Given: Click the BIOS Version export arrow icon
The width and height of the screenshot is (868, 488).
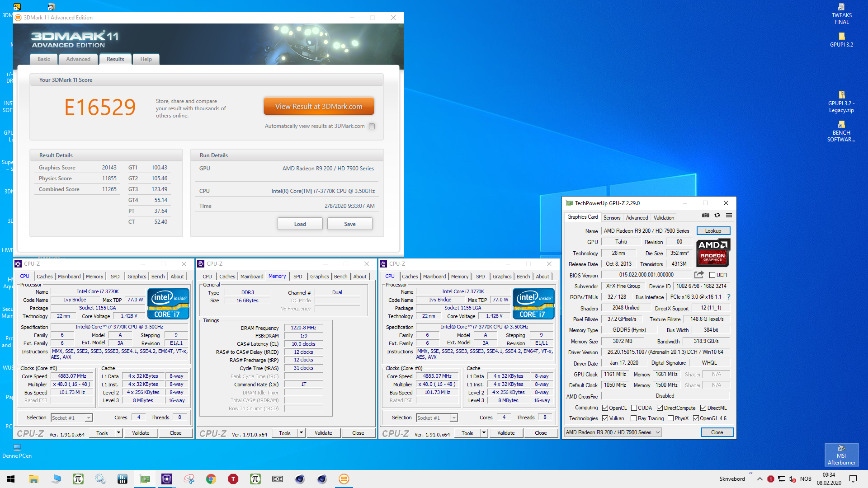Looking at the screenshot, I should click(x=699, y=275).
